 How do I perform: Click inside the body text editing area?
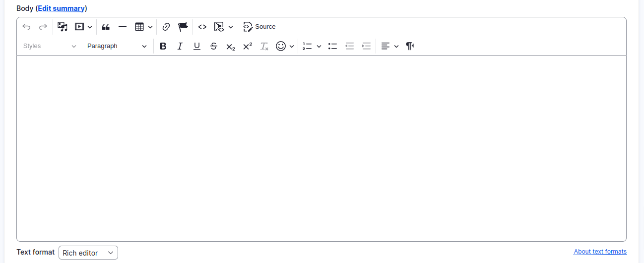322,149
